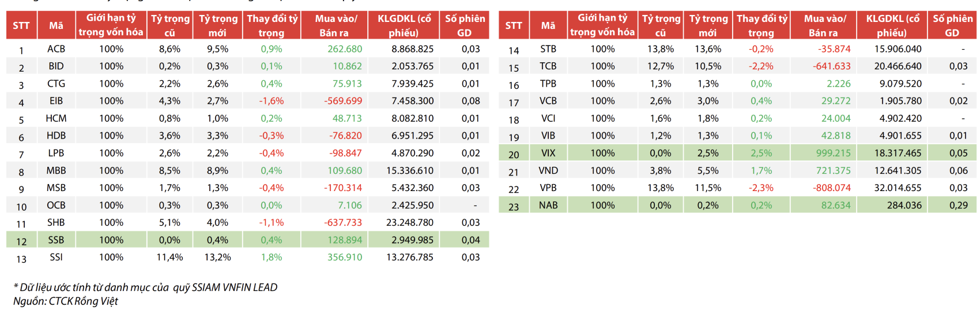This screenshot has width=980, height=314.
Task: Click the BID stock code
Action: 56,66
